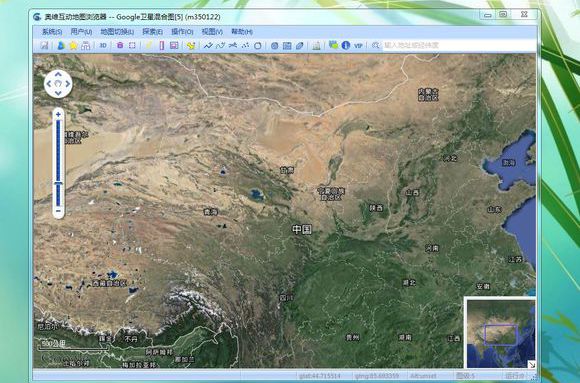Click the VIP toolbar icon

tap(358, 46)
